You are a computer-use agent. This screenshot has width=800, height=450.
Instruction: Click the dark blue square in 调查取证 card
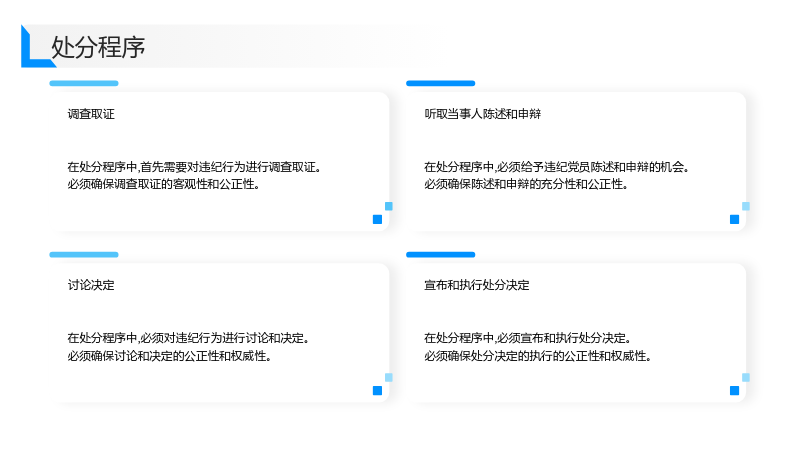(378, 219)
